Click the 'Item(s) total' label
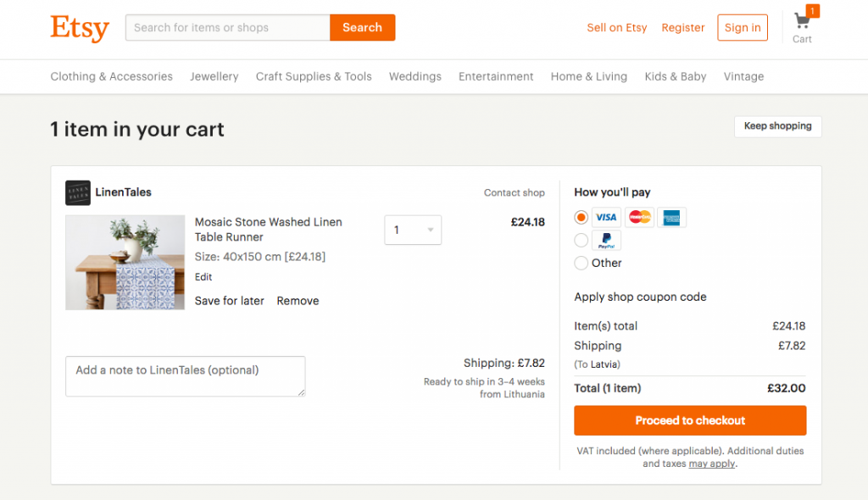The width and height of the screenshot is (868, 500). (605, 326)
